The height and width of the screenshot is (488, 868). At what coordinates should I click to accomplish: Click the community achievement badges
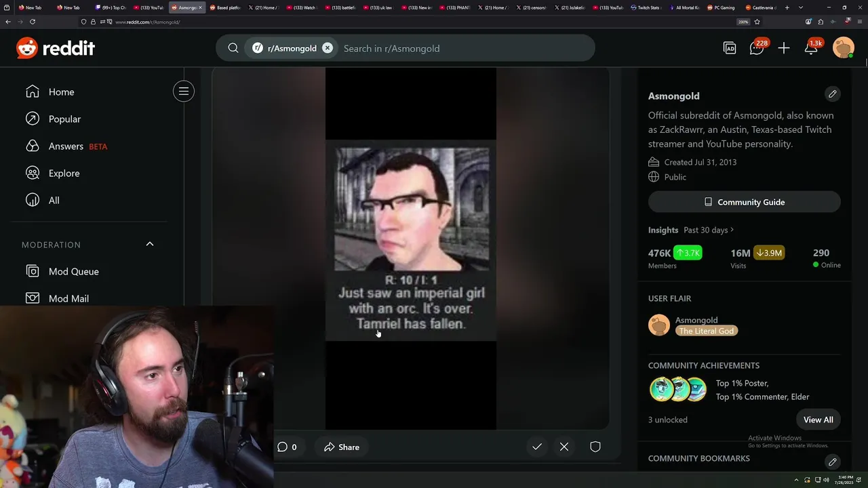678,390
